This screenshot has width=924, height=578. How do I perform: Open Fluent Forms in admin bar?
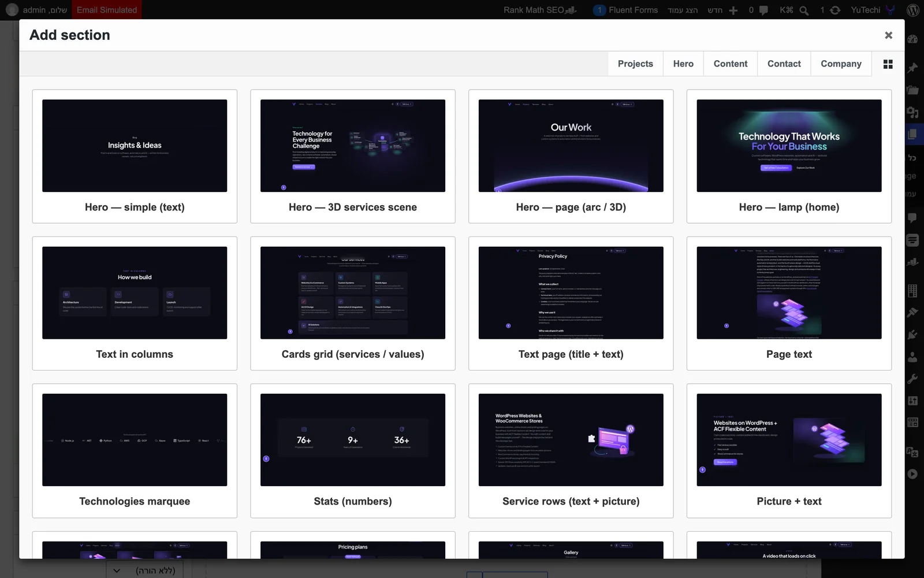point(625,10)
